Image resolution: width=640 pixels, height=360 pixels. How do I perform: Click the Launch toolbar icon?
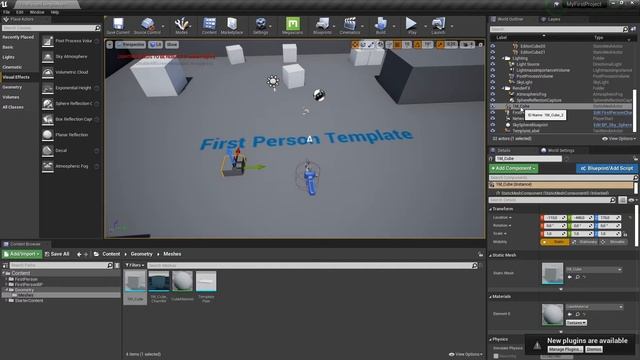coord(438,24)
